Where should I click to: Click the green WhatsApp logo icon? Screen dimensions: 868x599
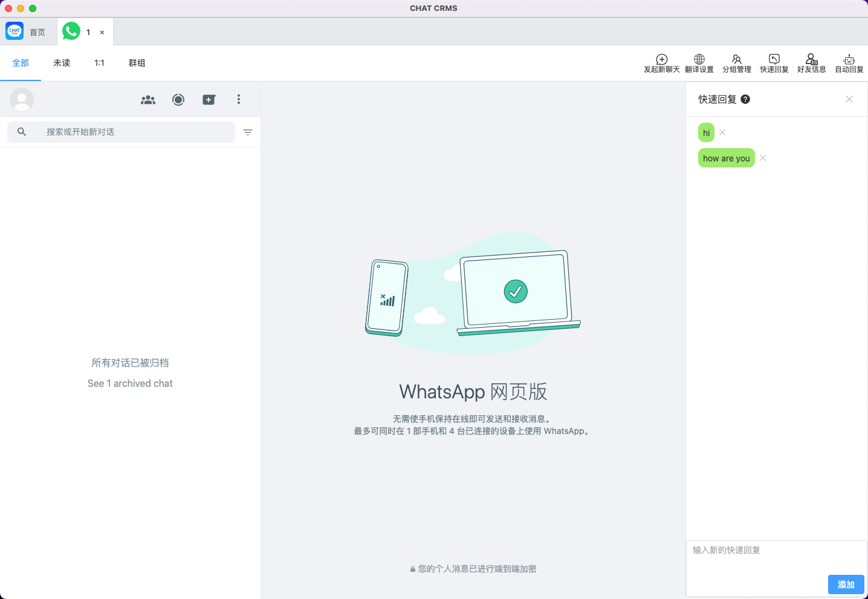pos(71,31)
